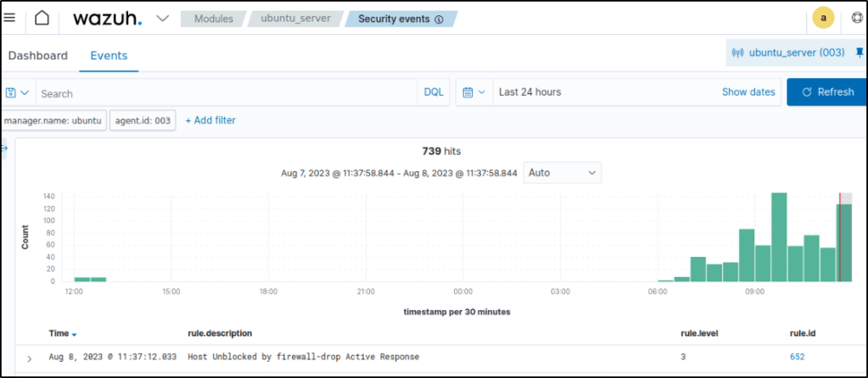The image size is (868, 378).
Task: Switch to the Dashboard tab
Action: [x=37, y=56]
